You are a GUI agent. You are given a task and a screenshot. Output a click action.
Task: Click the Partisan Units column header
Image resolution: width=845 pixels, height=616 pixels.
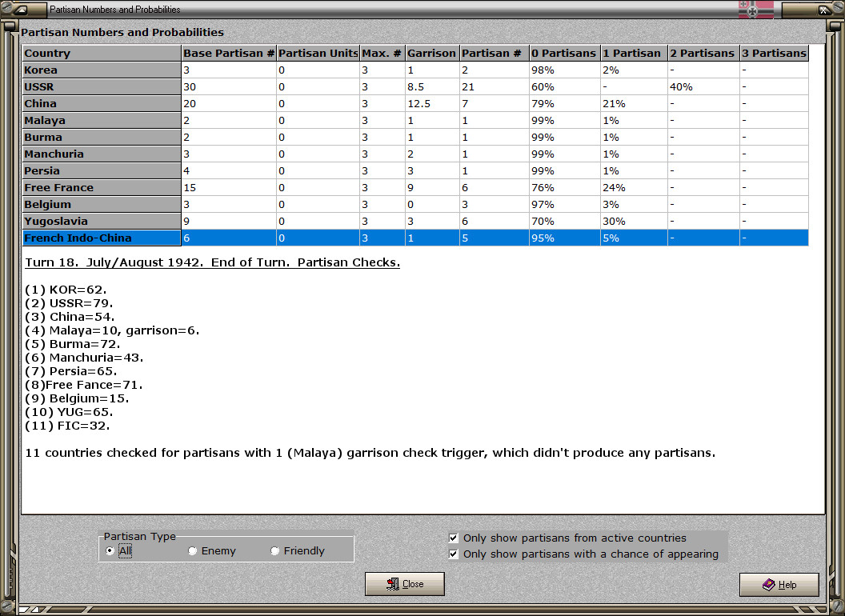(318, 53)
